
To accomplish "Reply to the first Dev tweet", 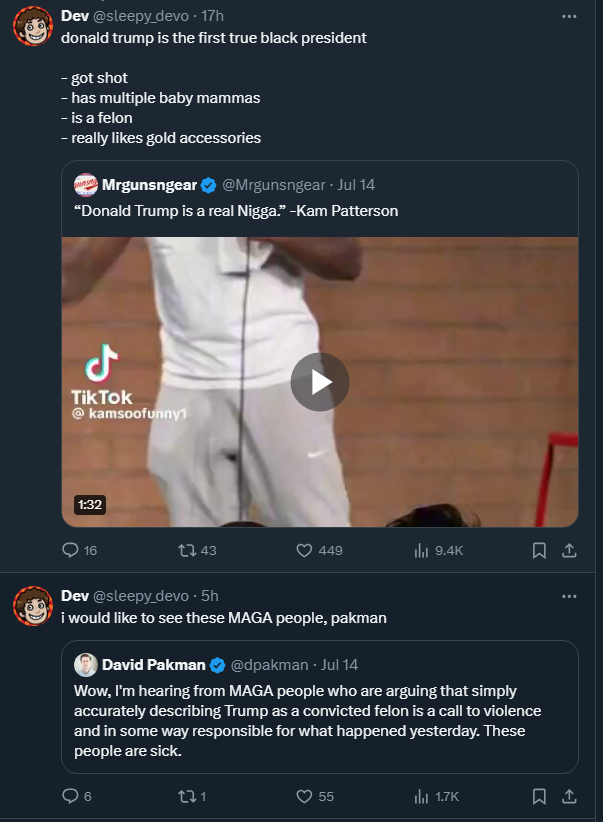I will click(x=79, y=550).
